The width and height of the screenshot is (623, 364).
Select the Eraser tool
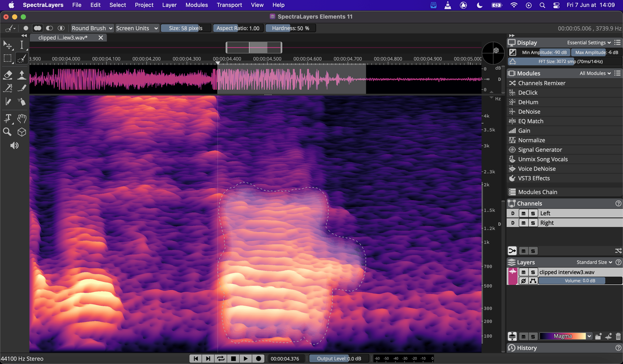(x=8, y=75)
